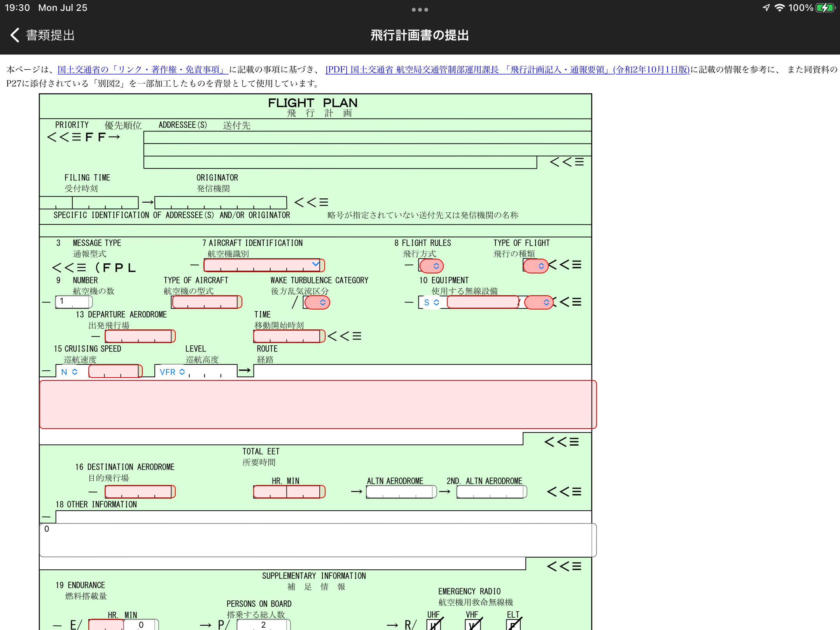Open the second EQUIPMENT dropdown
Viewport: 840px width, 630px height.
(x=538, y=302)
